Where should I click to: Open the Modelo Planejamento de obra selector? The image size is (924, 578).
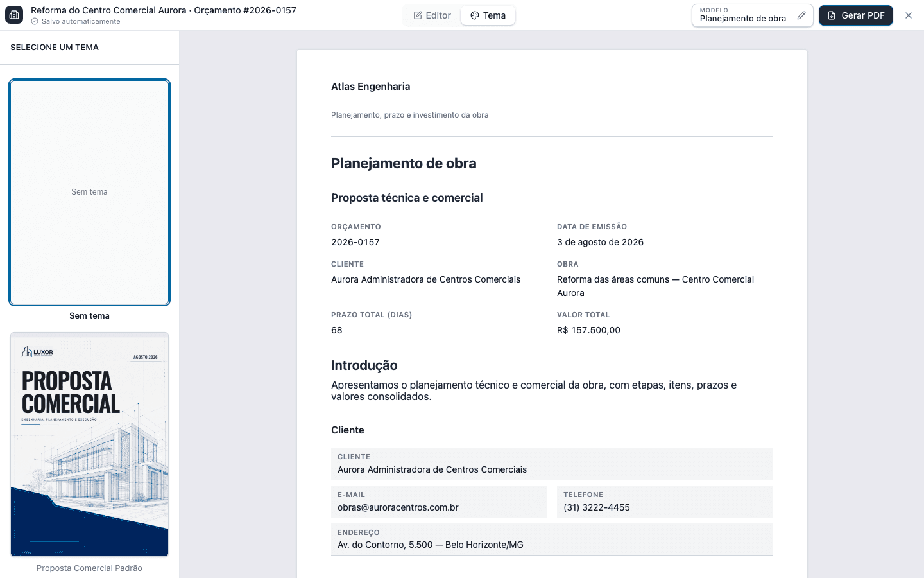tap(752, 15)
